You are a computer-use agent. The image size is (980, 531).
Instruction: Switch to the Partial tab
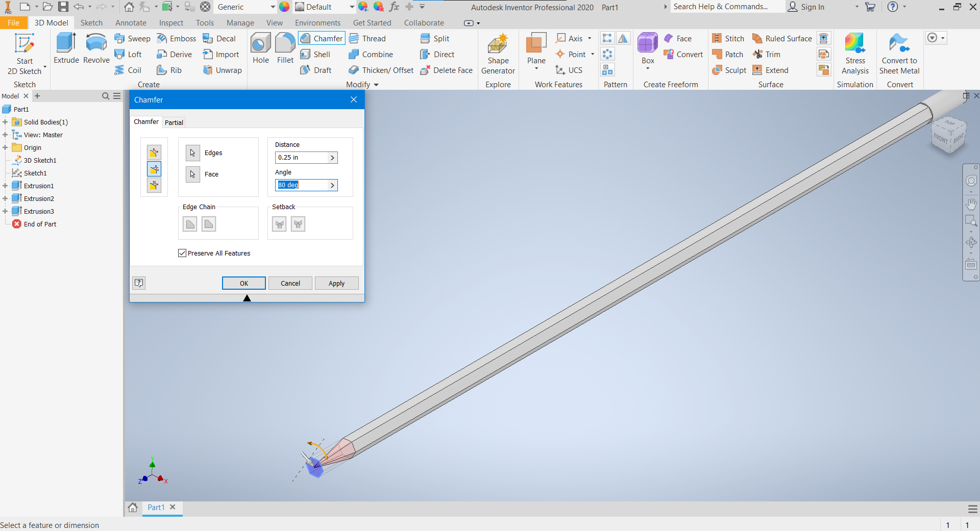174,122
